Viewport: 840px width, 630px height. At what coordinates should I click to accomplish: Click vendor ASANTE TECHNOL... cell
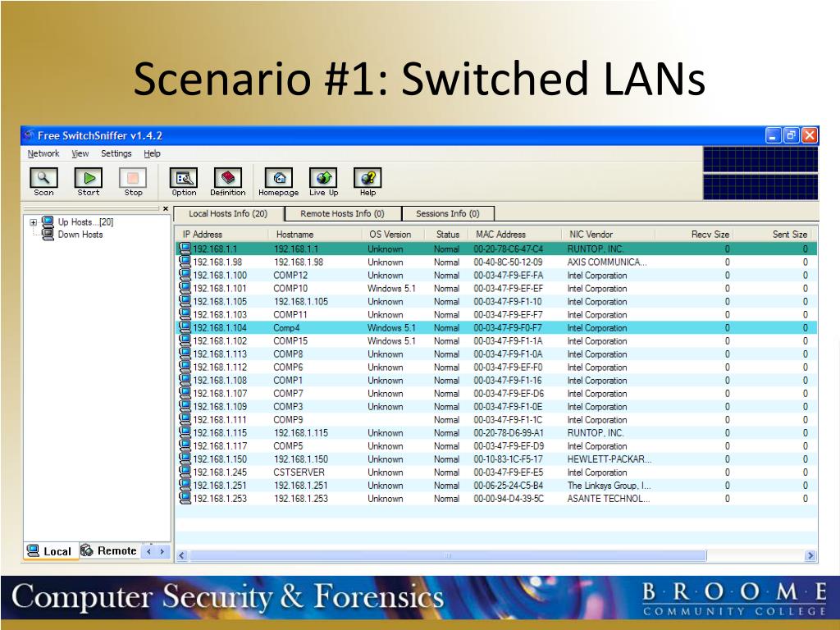tap(609, 498)
